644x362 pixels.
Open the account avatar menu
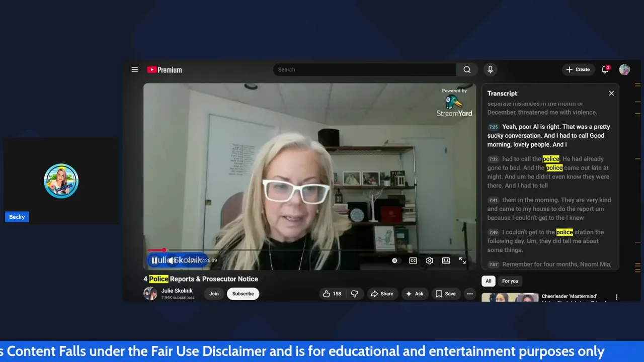pyautogui.click(x=624, y=70)
